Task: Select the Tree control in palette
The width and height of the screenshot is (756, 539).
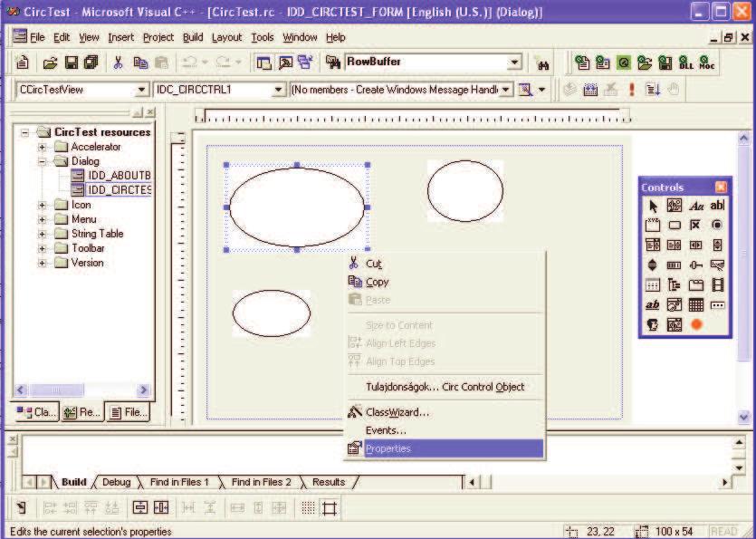Action: (674, 285)
